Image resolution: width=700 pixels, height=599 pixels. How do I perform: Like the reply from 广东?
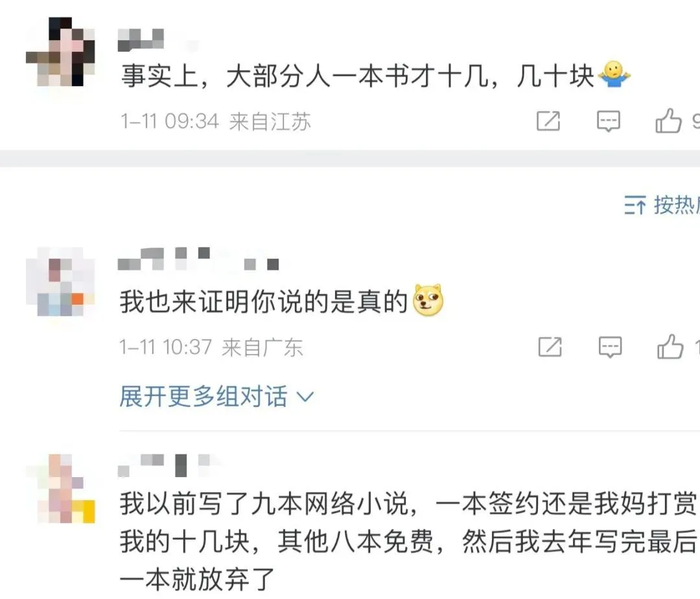tap(670, 346)
